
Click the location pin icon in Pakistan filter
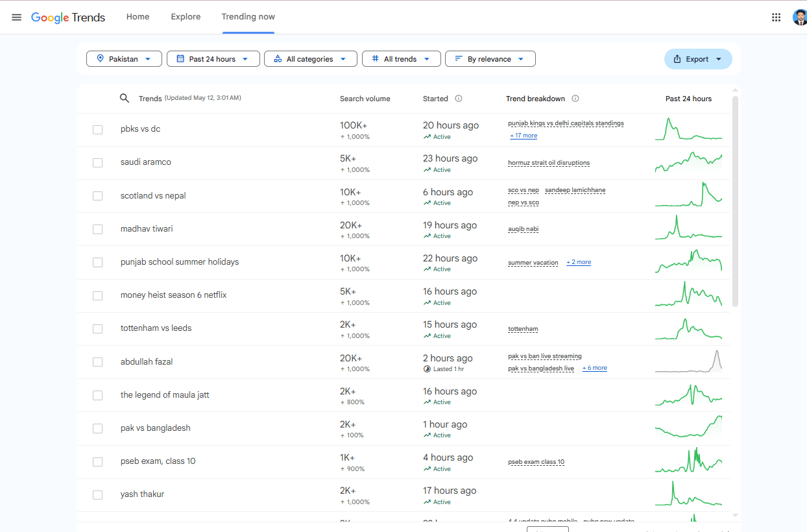click(100, 58)
